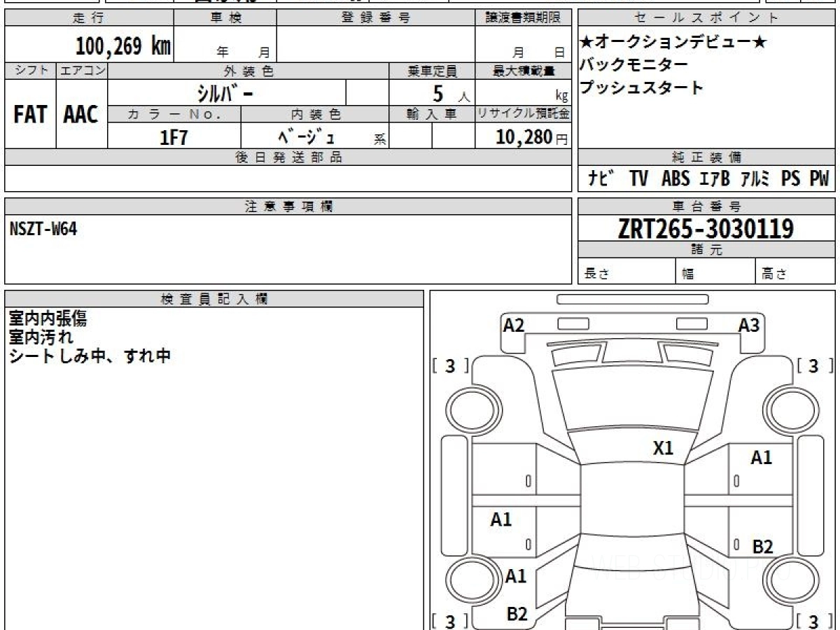This screenshot has width=840, height=630.
Task: Click the シフト header cell
Action: point(30,71)
